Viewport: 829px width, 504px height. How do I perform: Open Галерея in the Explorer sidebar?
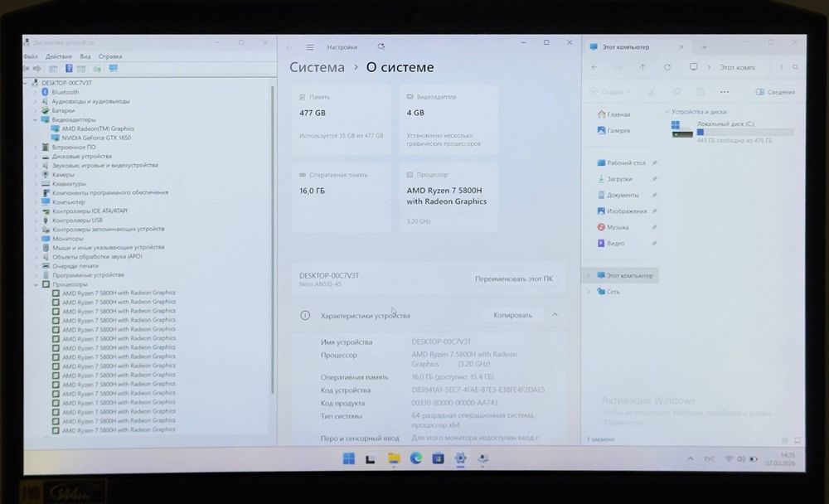point(613,130)
